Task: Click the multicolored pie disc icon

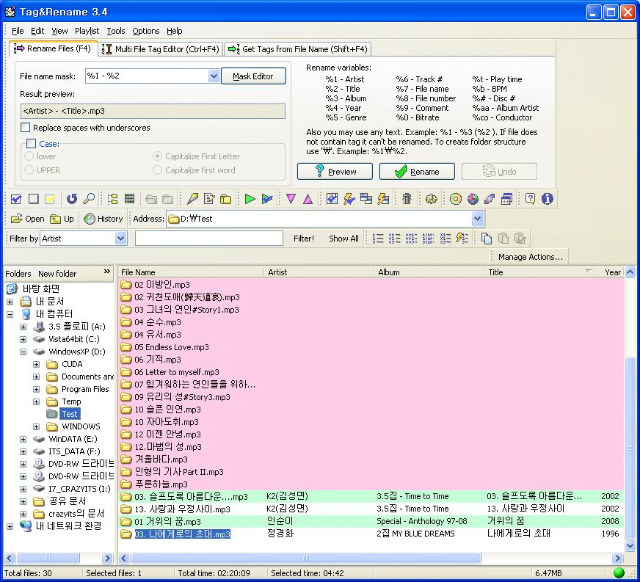Action: point(473,199)
